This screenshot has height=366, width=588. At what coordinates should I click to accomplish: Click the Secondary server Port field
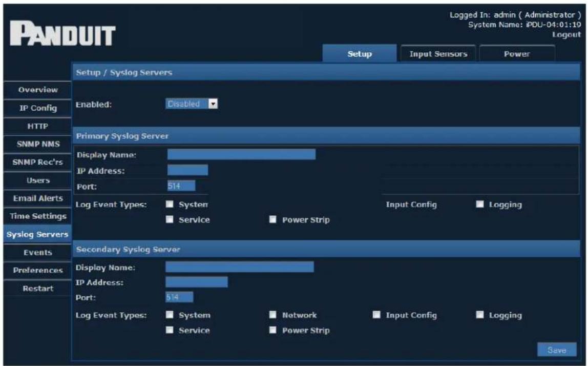(x=179, y=297)
